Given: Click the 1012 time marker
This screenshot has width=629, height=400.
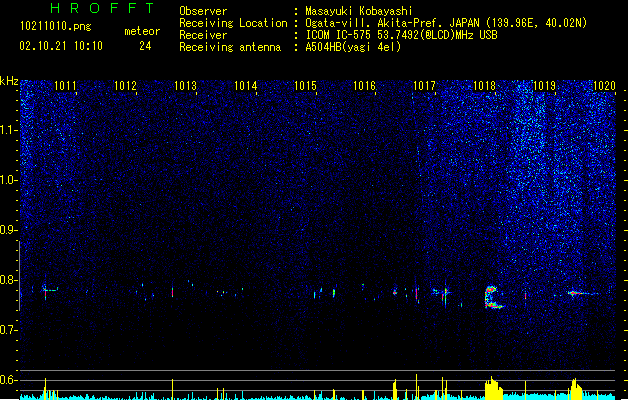Looking at the screenshot, I should [x=125, y=86].
